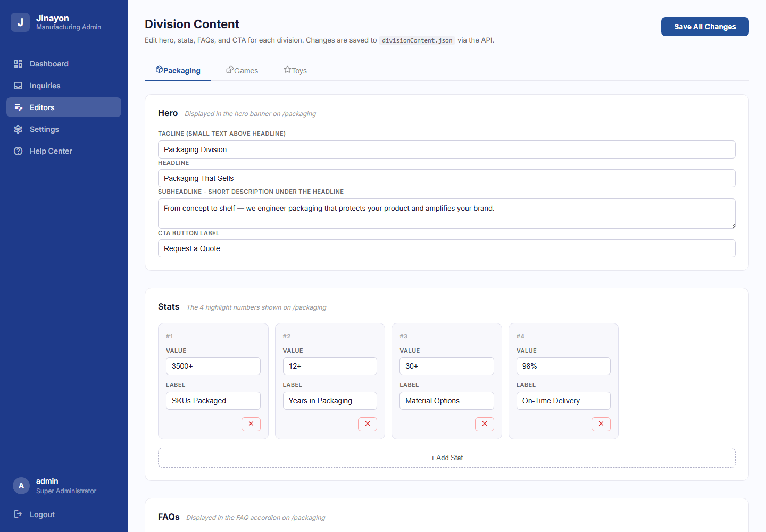Click stat #3 value field '30+'
Screen dimensions: 766x532
[x=447, y=366]
